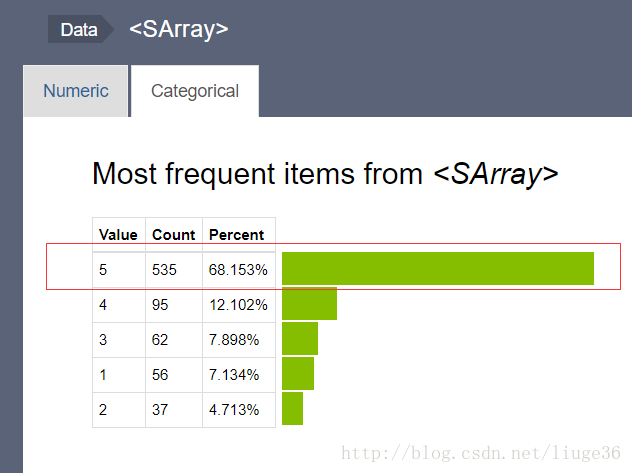Click the green bar for value 2
Screen dimensions: 632x473
(x=292, y=409)
